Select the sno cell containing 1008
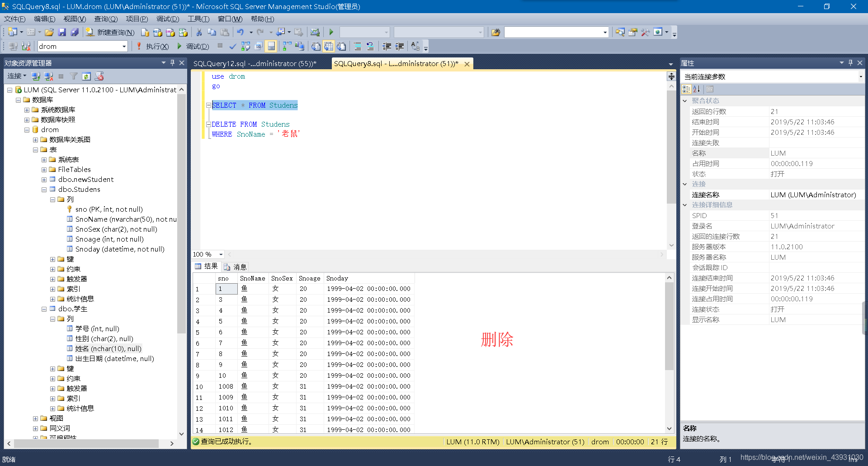 (226, 386)
